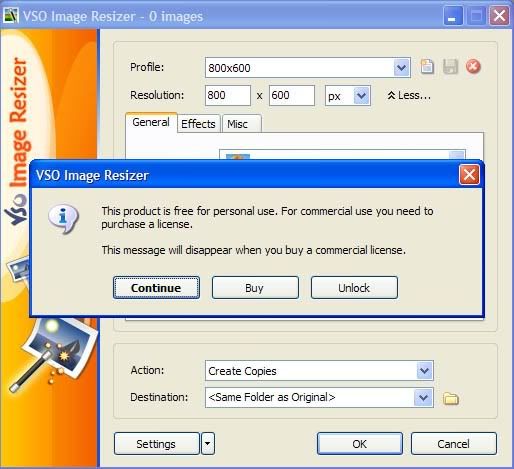Click the new profile page icon

coord(427,66)
